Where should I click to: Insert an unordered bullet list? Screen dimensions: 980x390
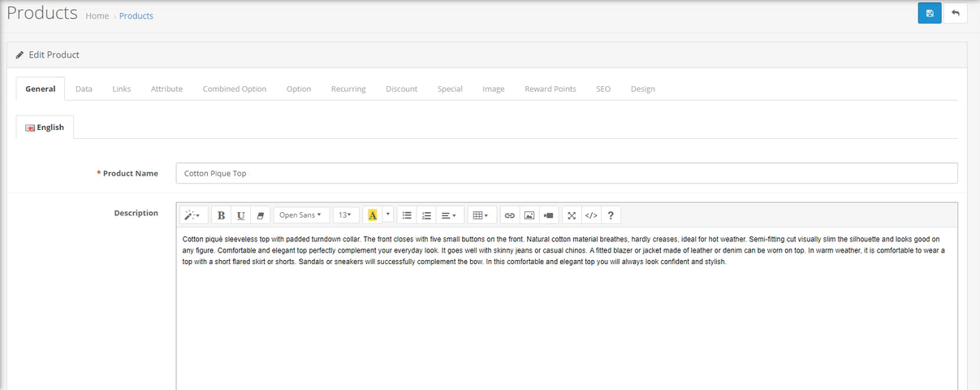(x=408, y=215)
